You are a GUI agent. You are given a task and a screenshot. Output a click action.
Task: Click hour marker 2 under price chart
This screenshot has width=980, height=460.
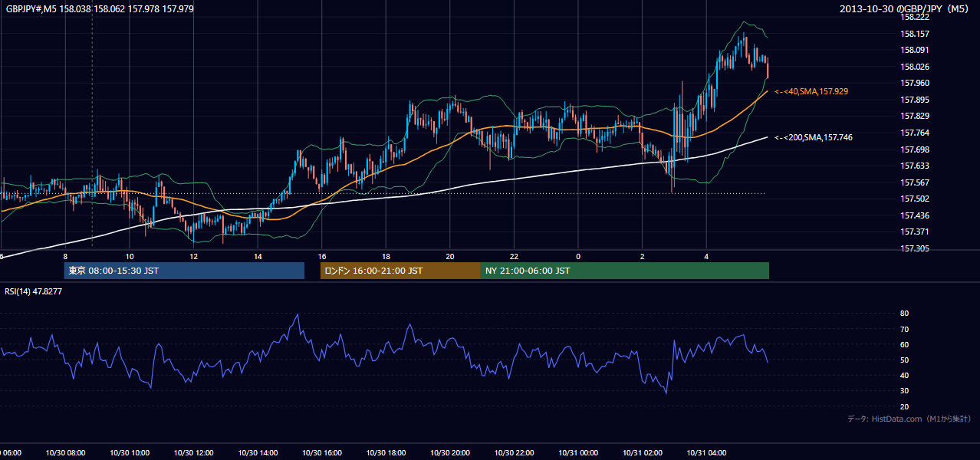[643, 256]
